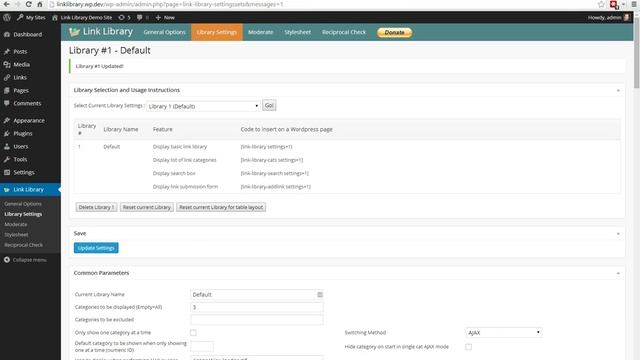
Task: Collapse the Save panel
Action: coord(618,233)
